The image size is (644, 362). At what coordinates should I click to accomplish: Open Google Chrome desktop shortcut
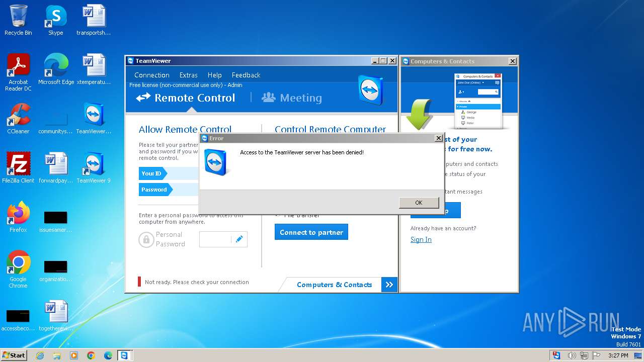point(18,270)
